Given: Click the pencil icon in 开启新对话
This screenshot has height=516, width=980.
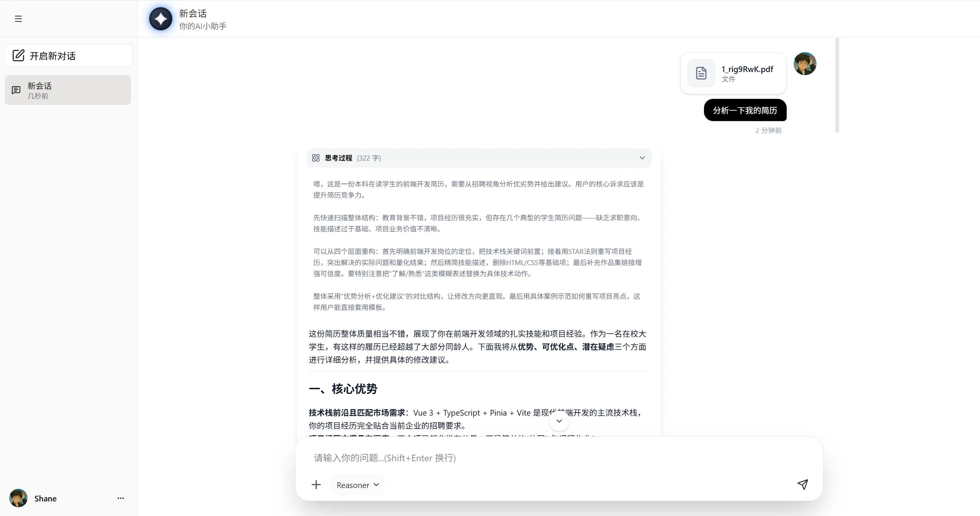Looking at the screenshot, I should click(18, 55).
